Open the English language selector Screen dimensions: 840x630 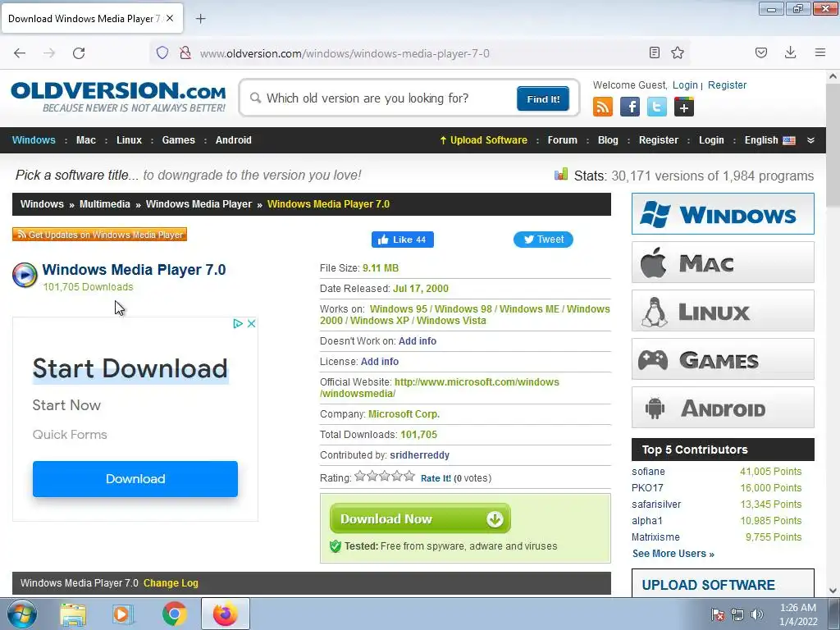[769, 140]
